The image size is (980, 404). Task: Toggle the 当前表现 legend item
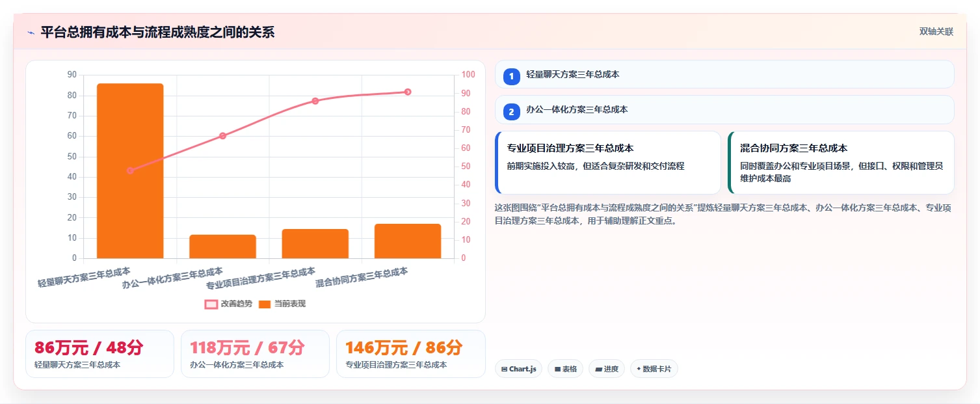coord(282,304)
